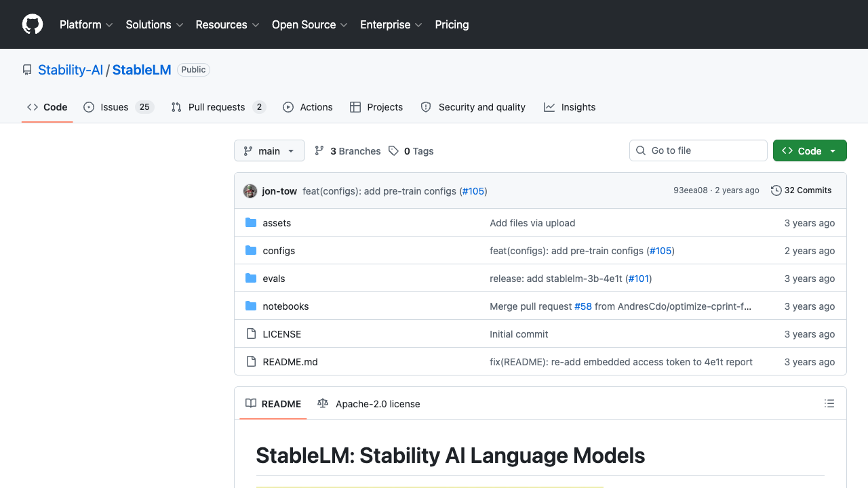Select the Apache-2.0 license tab
Screen dimensions: 868x488
coord(369,403)
